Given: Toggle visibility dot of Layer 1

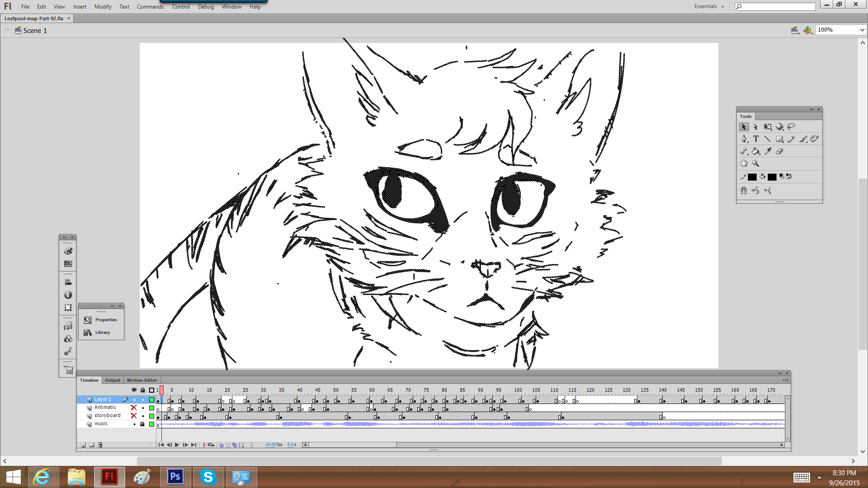Looking at the screenshot, I should coord(134,400).
